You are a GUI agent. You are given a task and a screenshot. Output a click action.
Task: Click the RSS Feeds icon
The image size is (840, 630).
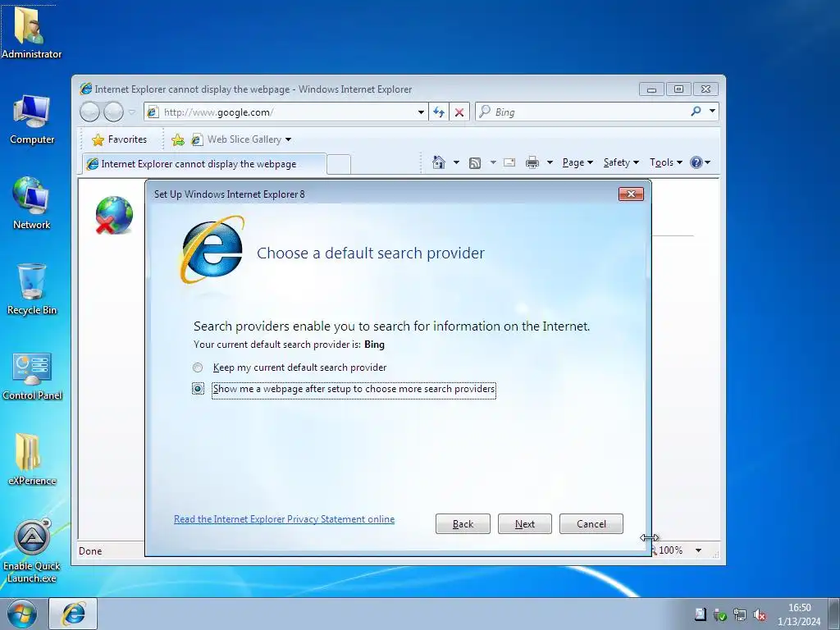click(475, 162)
